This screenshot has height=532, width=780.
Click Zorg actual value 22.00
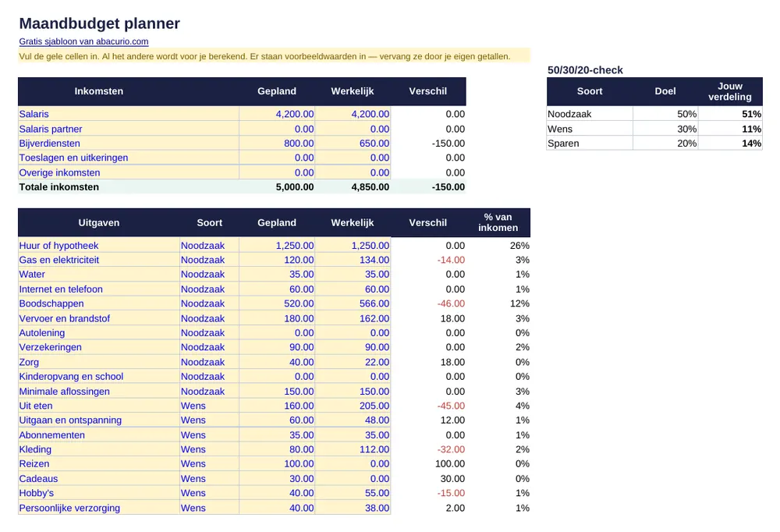[x=353, y=362]
